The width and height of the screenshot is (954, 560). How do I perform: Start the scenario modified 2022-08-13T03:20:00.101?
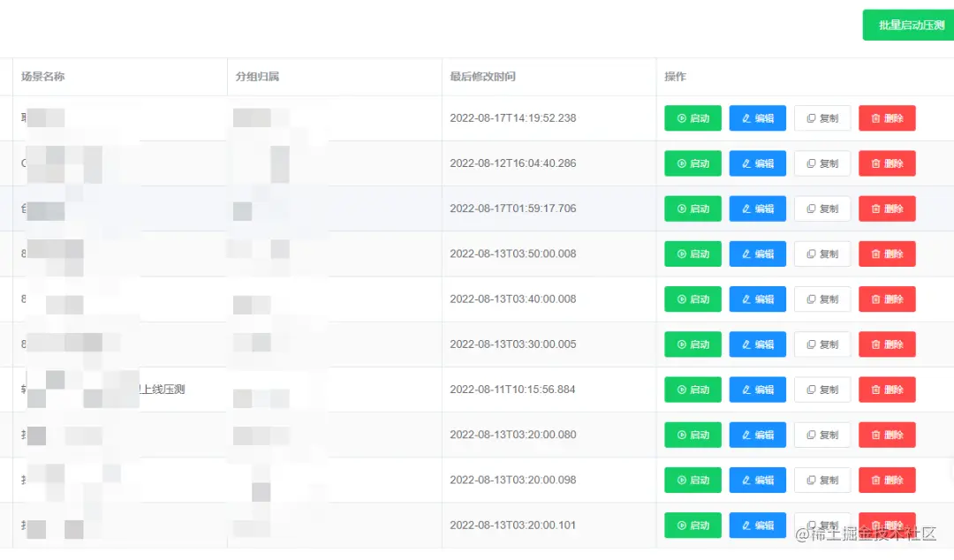(693, 526)
